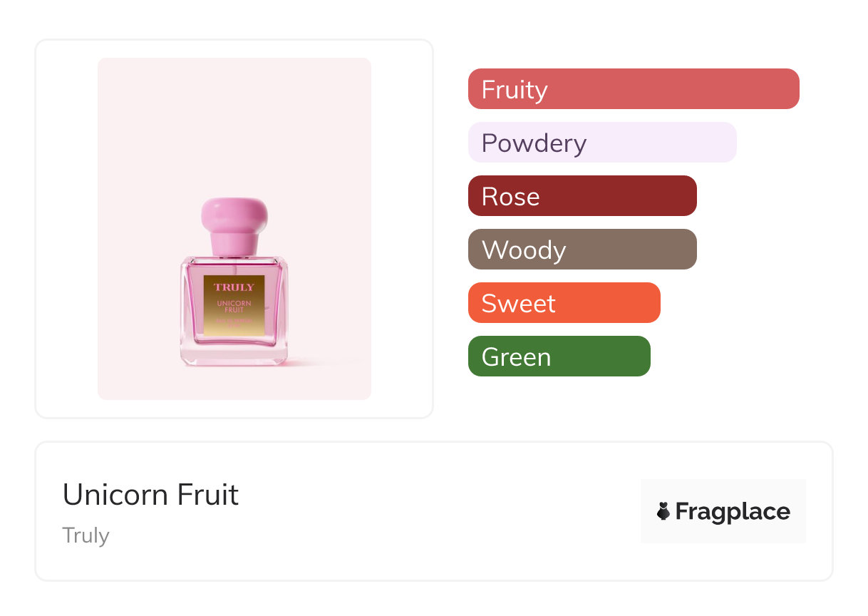Click the pink perfume bottle cap
Viewport: 868px width, 616px height.
click(234, 215)
